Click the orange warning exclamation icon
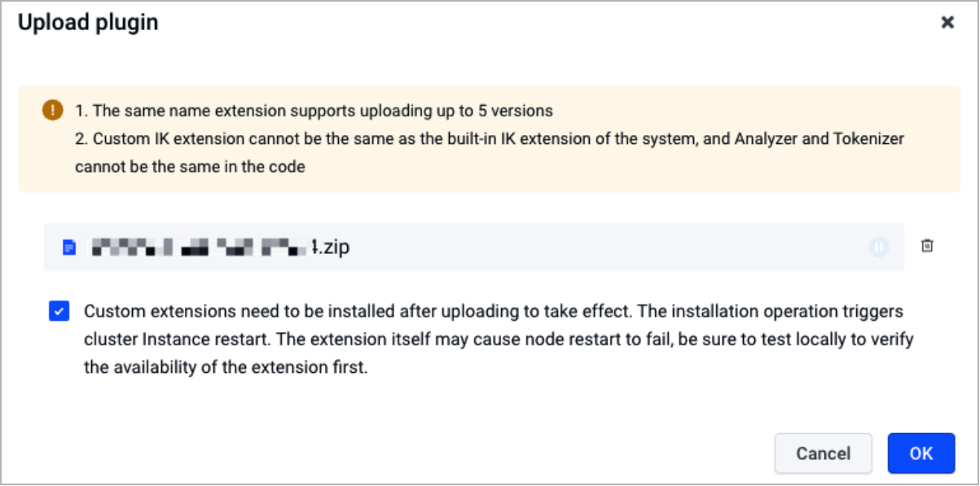 point(53,110)
